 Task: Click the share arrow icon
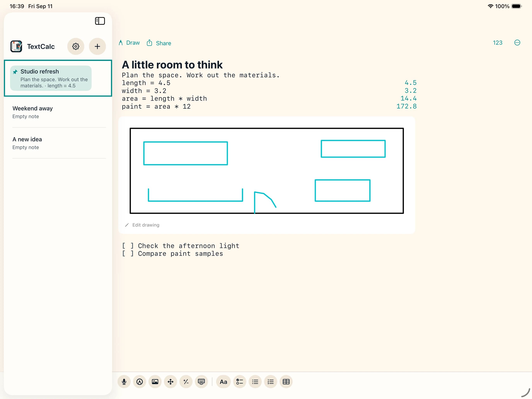(149, 43)
